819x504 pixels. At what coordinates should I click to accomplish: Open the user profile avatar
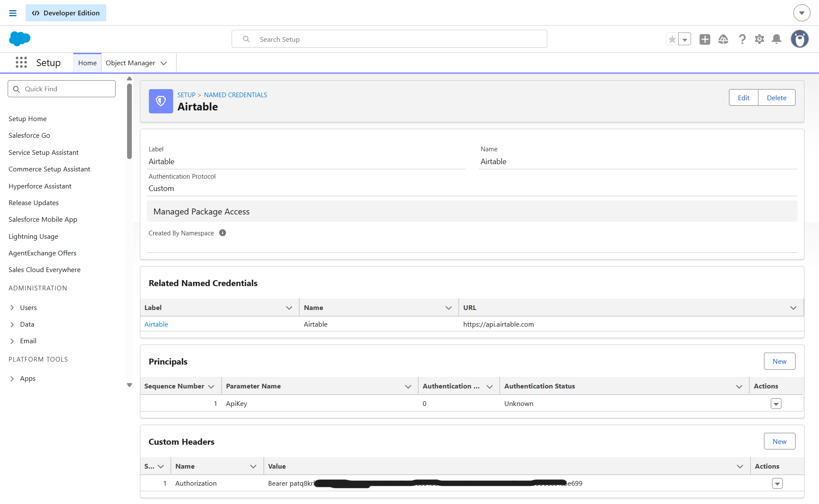tap(800, 39)
